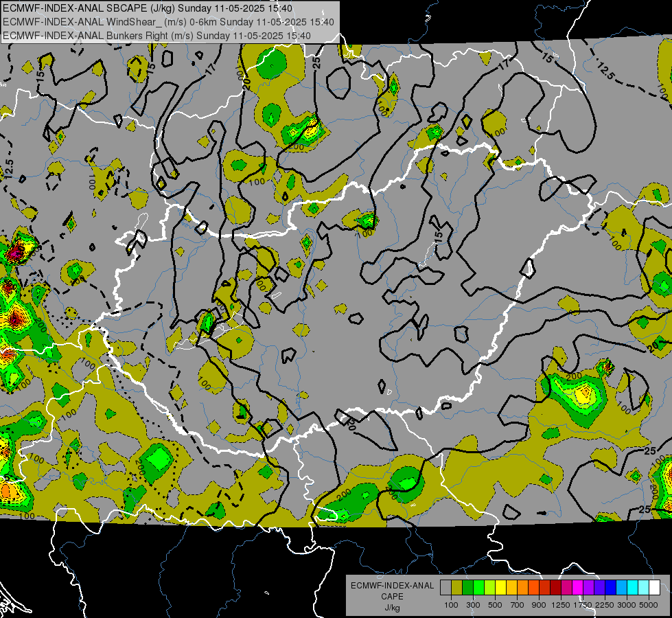Click the Bunkers Right (m/s) title line

coord(157,36)
